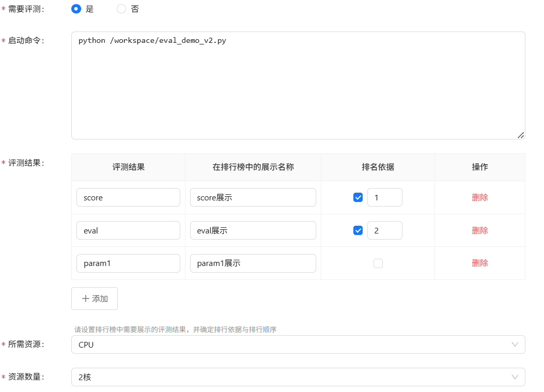Select the 否 radio button for 需要评测
Screen dimensions: 544x392
(x=121, y=9)
